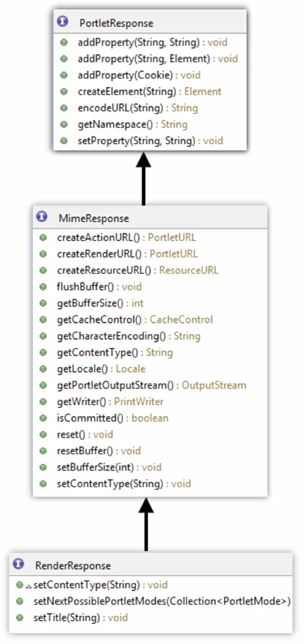
Task: Click green method icon beside setBufferSize(int)
Action: [43, 467]
